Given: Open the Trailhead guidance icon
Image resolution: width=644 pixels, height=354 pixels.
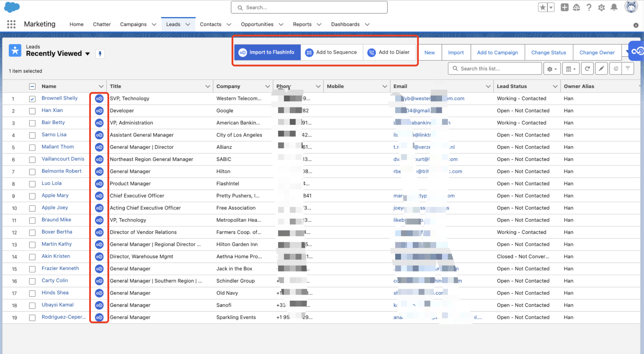Looking at the screenshot, I should 576,7.
